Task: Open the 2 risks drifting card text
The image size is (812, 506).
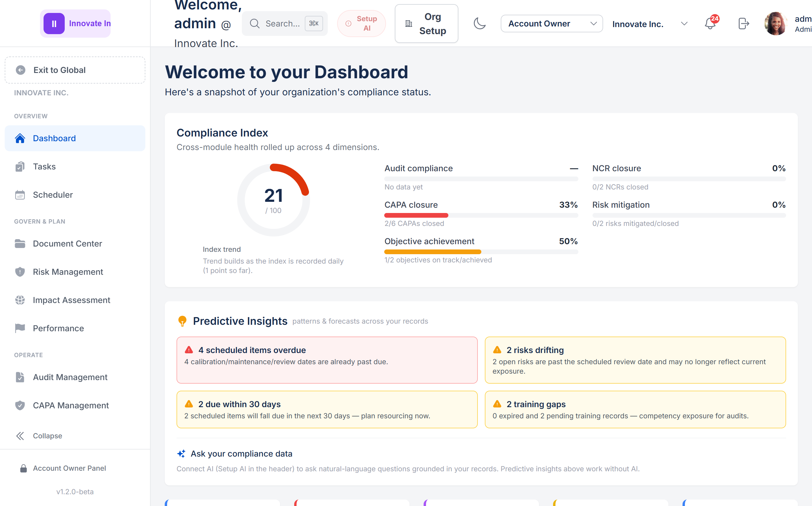Action: click(x=629, y=367)
